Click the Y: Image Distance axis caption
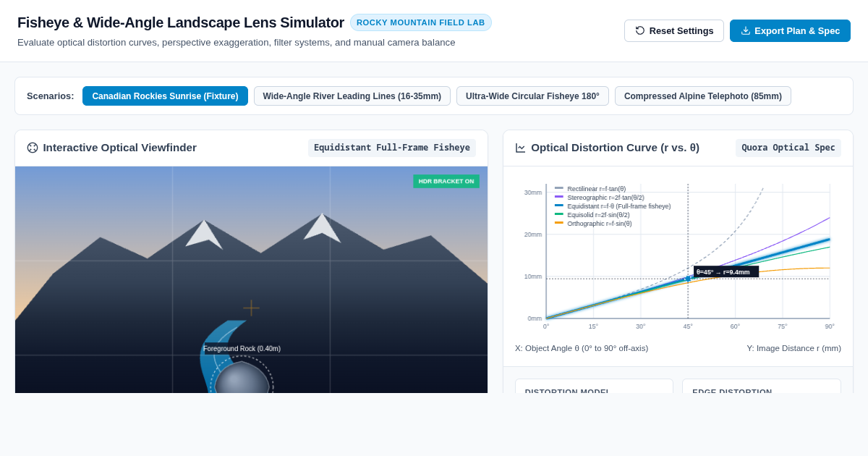The height and width of the screenshot is (456, 868). coord(794,348)
